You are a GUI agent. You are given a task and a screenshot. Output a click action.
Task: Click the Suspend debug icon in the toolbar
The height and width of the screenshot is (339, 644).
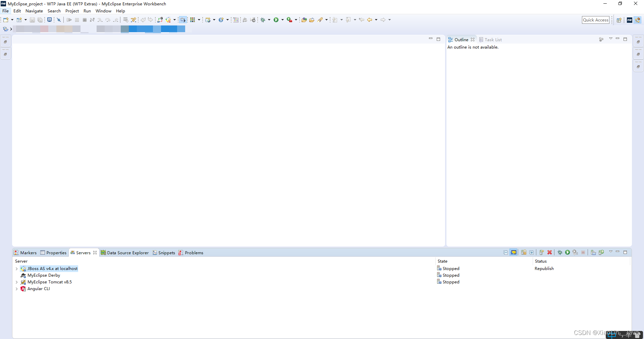(x=77, y=20)
